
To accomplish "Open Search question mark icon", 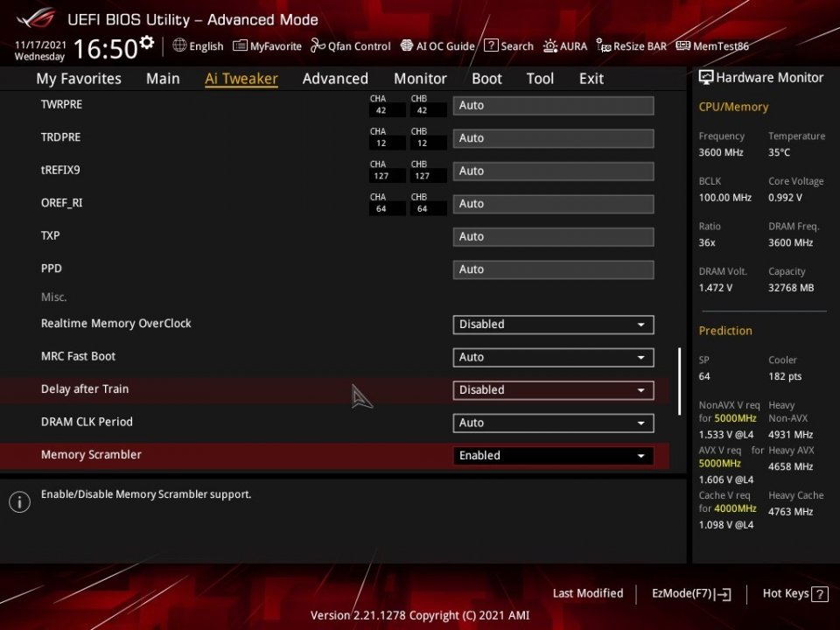I will (x=491, y=45).
